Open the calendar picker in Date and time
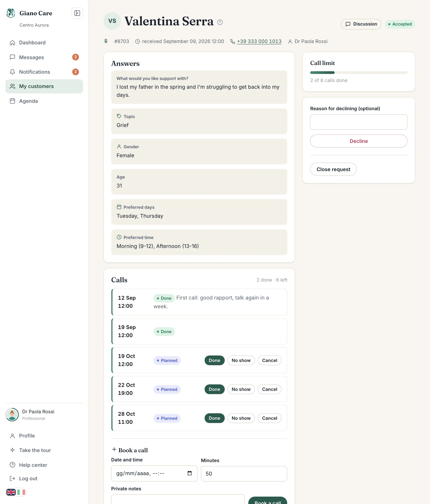Image resolution: width=430 pixels, height=504 pixels. click(189, 473)
